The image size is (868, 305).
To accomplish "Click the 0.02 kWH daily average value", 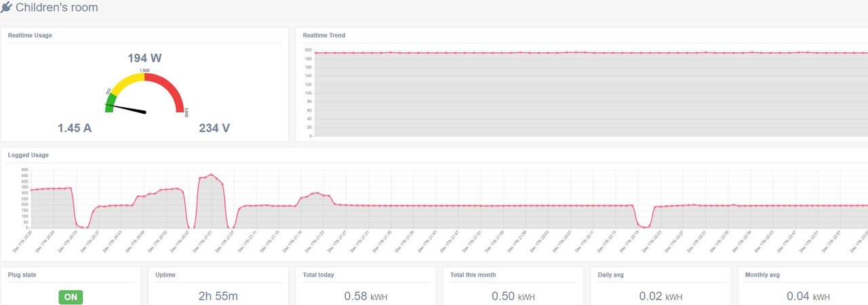I will tap(661, 296).
